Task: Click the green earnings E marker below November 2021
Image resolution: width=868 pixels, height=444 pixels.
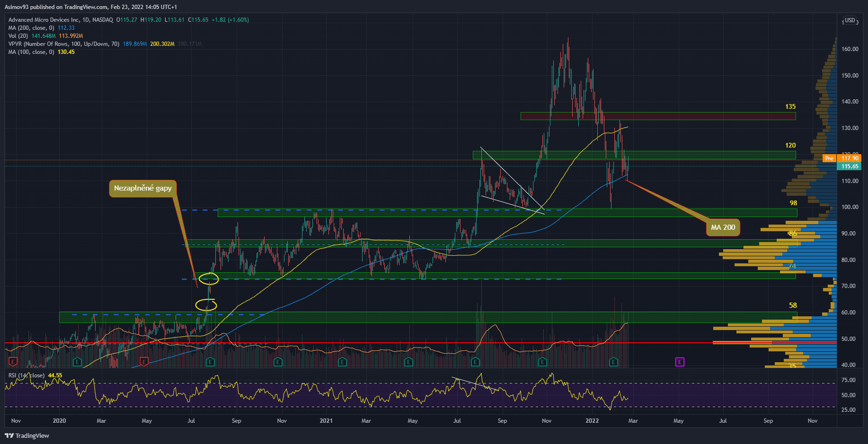Action: [542, 362]
